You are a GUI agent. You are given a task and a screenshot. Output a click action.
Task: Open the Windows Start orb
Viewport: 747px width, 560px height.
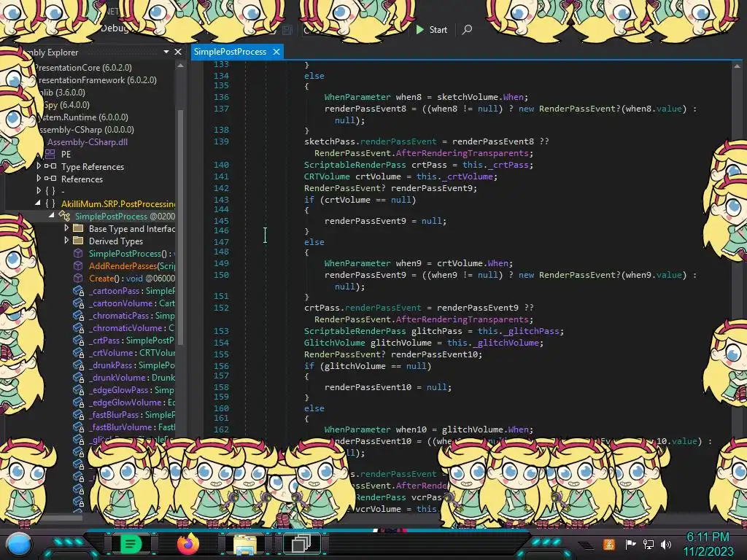18,544
